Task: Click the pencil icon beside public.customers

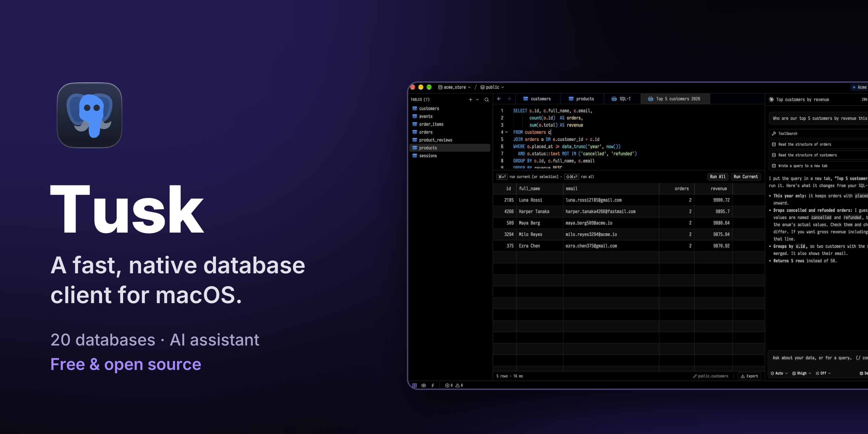Action: pyautogui.click(x=695, y=376)
